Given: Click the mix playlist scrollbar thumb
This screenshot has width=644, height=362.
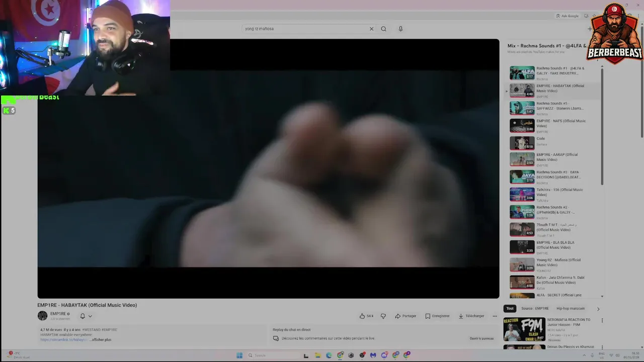Looking at the screenshot, I should (602, 126).
